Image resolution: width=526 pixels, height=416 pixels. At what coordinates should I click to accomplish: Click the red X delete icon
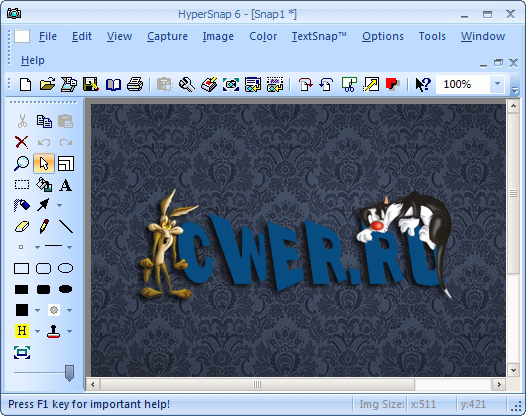click(x=22, y=142)
